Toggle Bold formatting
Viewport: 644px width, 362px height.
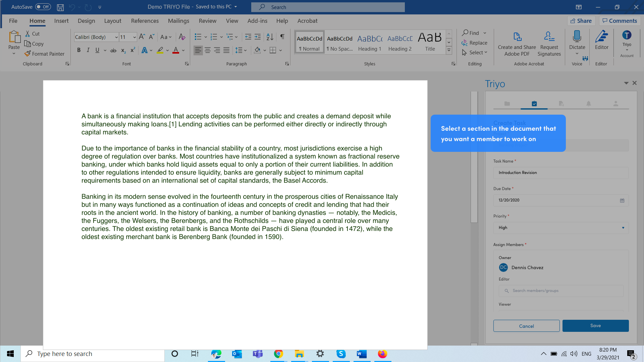pos(79,50)
